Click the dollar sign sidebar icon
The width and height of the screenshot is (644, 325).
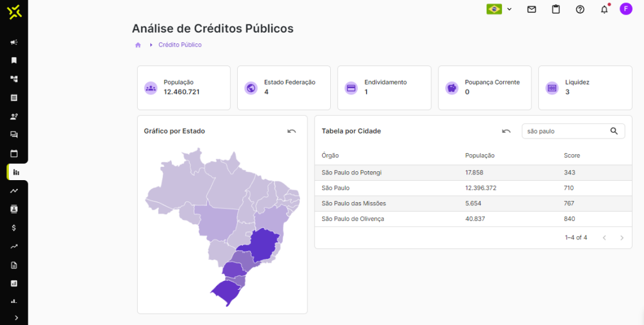point(14,227)
